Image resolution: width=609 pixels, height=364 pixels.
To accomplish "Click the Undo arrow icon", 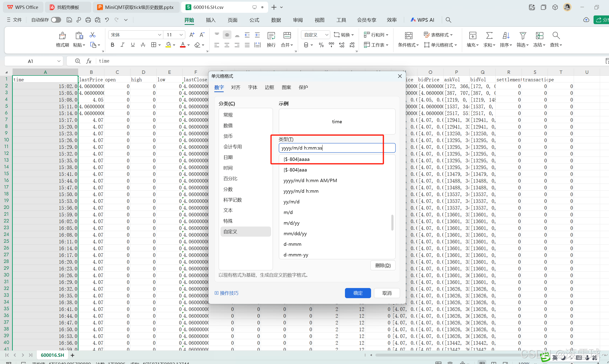I will 107,20.
